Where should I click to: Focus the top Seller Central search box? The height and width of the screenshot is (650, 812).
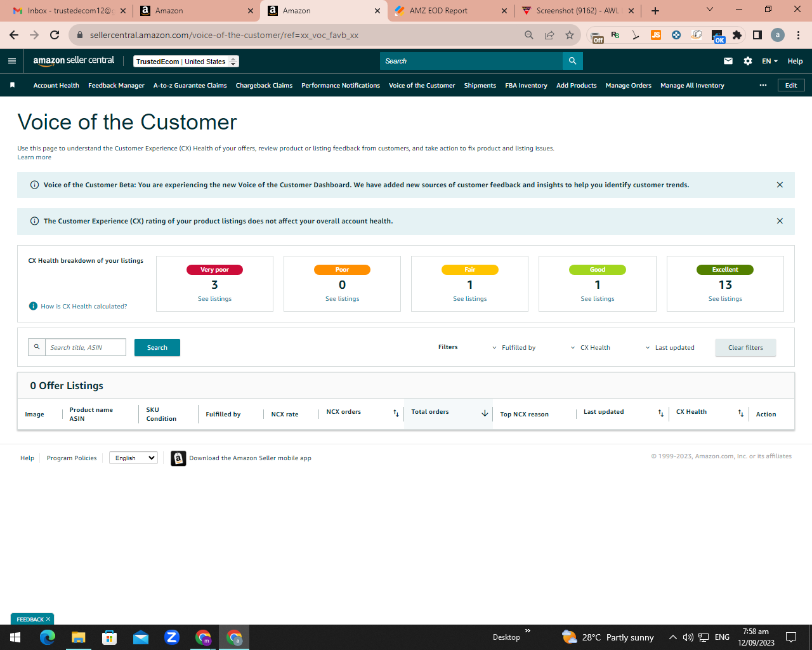(x=471, y=61)
